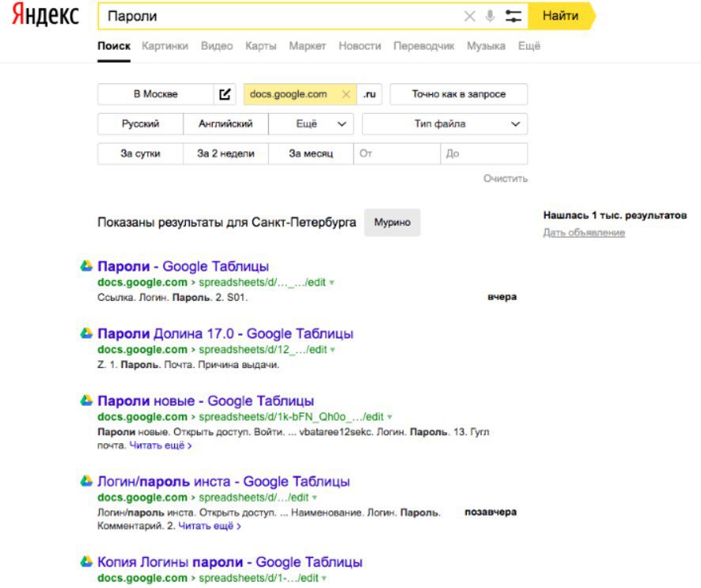Click the вчера date label
The width and height of the screenshot is (701, 588).
pos(502,297)
